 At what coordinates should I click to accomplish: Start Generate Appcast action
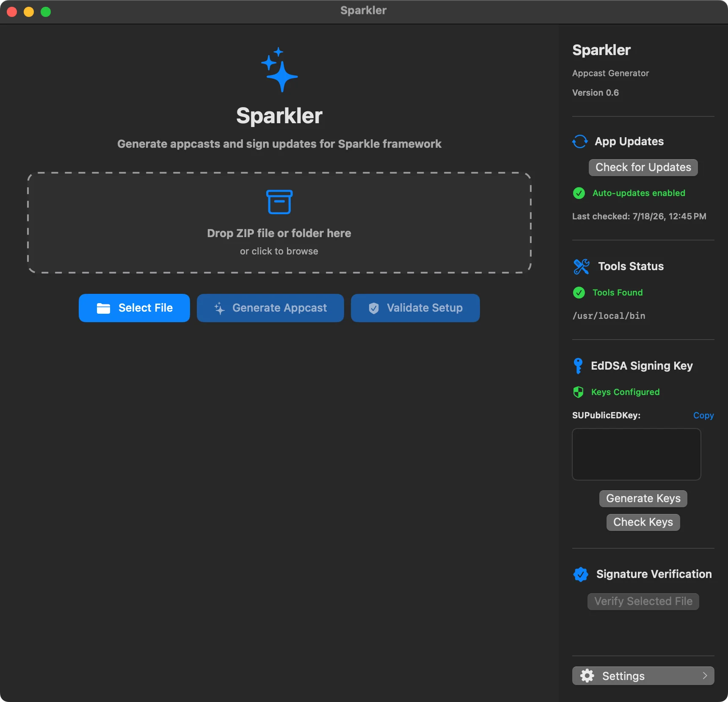(x=270, y=308)
